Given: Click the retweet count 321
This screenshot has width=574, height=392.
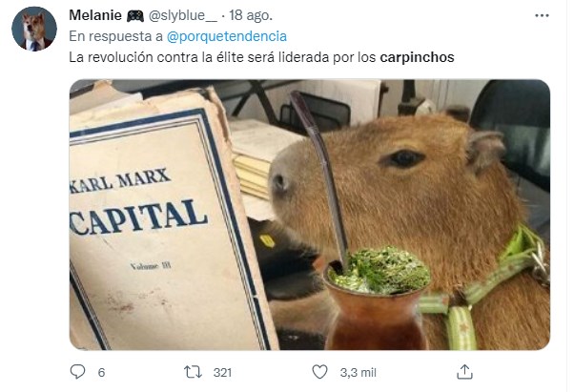Looking at the screenshot, I should pyautogui.click(x=222, y=372).
